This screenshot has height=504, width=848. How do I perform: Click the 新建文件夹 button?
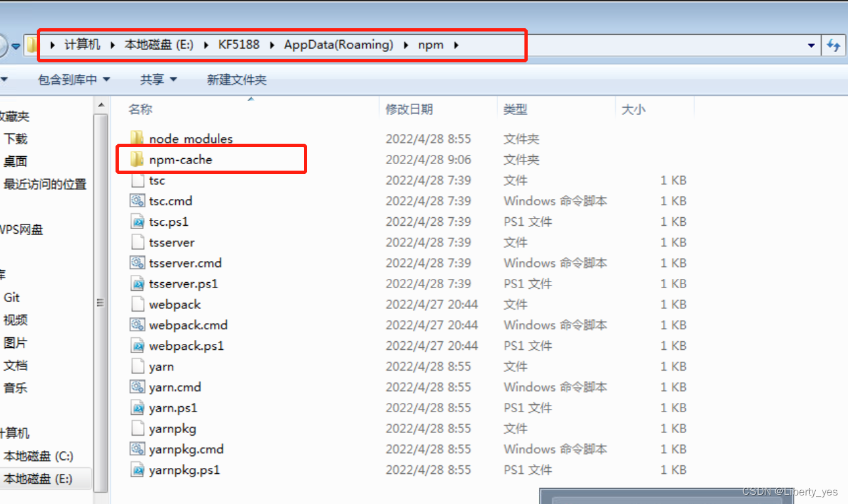pyautogui.click(x=237, y=79)
